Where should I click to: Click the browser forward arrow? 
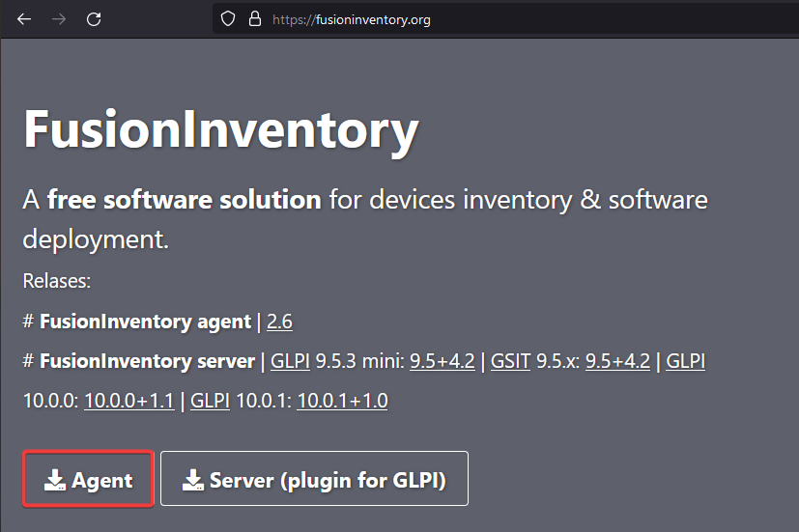coord(59,18)
